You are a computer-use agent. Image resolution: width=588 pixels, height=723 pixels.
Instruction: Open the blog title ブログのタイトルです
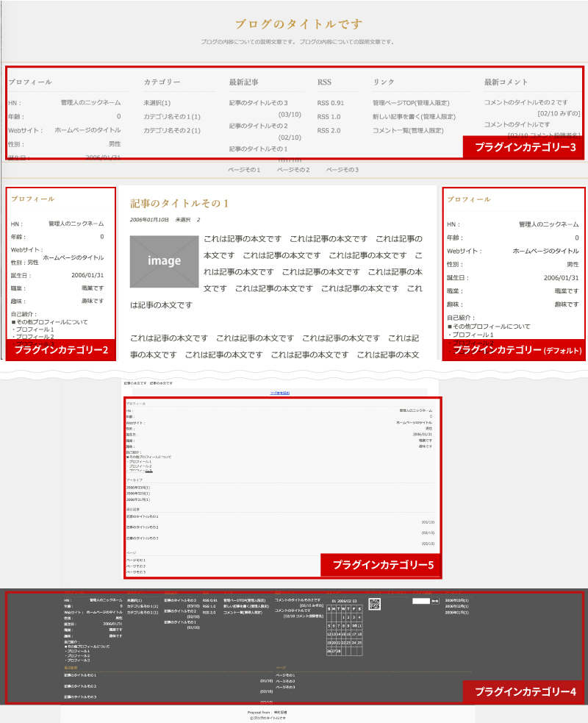pyautogui.click(x=298, y=24)
